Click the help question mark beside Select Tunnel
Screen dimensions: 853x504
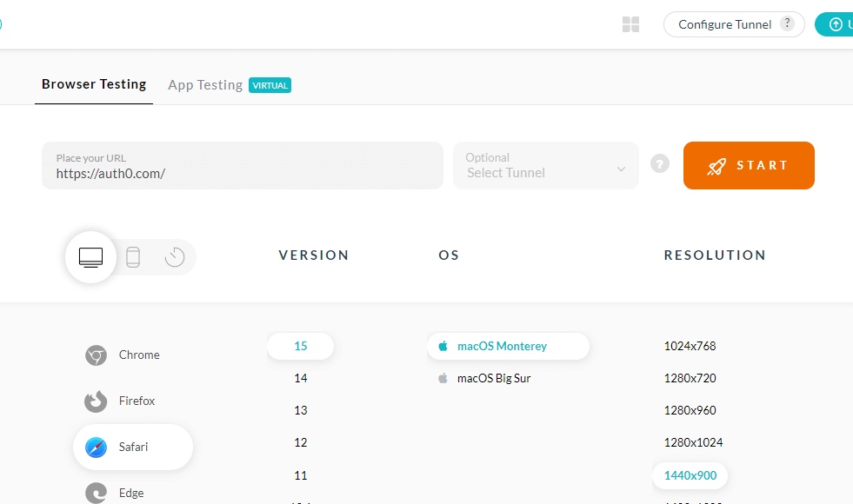tap(659, 163)
